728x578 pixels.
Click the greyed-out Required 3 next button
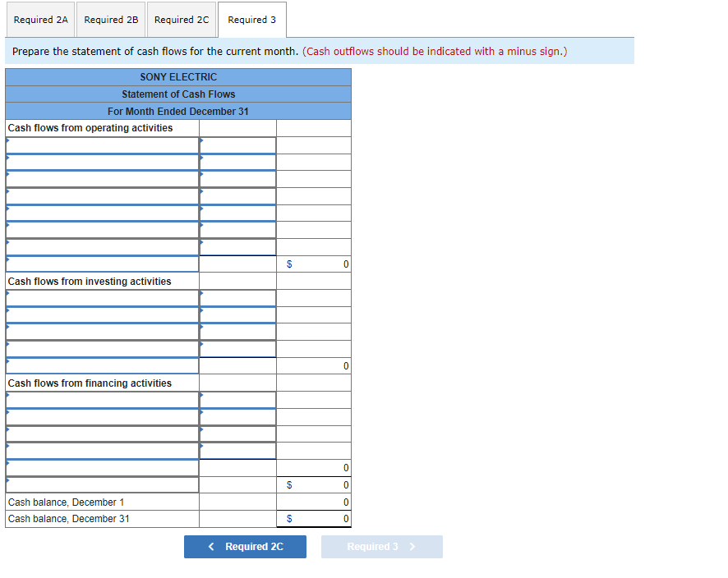pos(381,547)
